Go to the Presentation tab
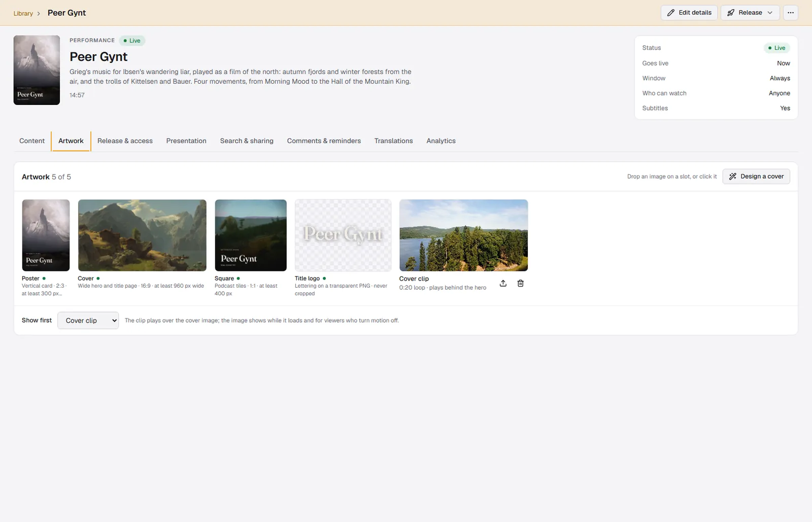This screenshot has width=812, height=522. pos(186,141)
